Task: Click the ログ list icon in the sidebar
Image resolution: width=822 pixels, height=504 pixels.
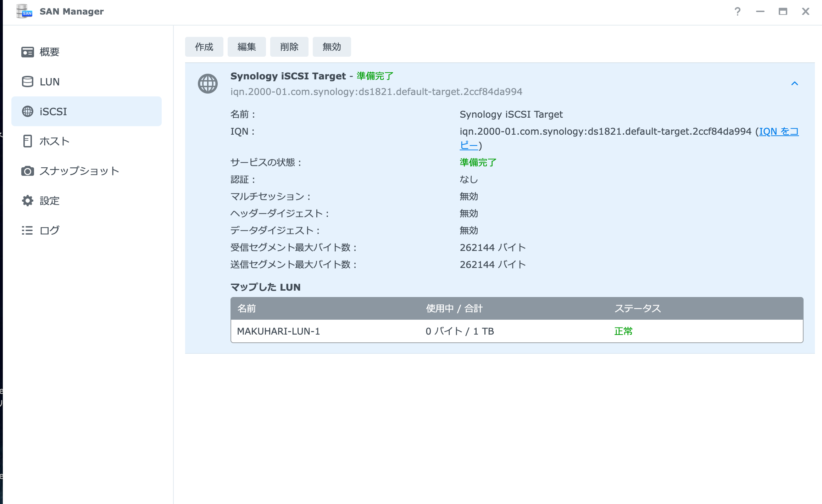Action: [x=27, y=230]
